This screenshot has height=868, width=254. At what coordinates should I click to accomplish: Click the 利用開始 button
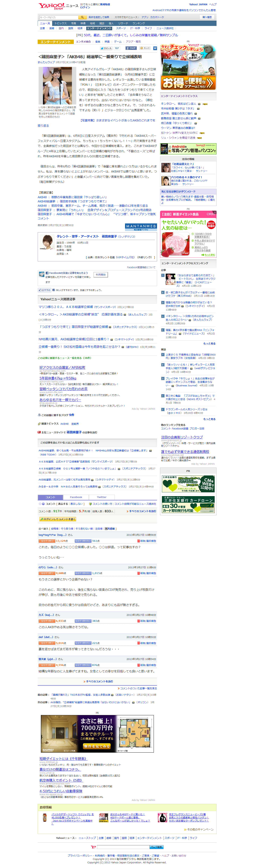click(101, 275)
